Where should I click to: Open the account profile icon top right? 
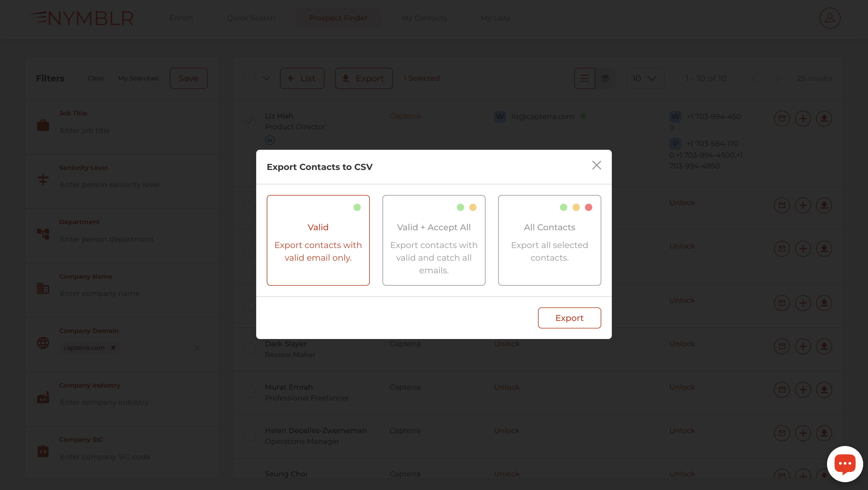(830, 18)
